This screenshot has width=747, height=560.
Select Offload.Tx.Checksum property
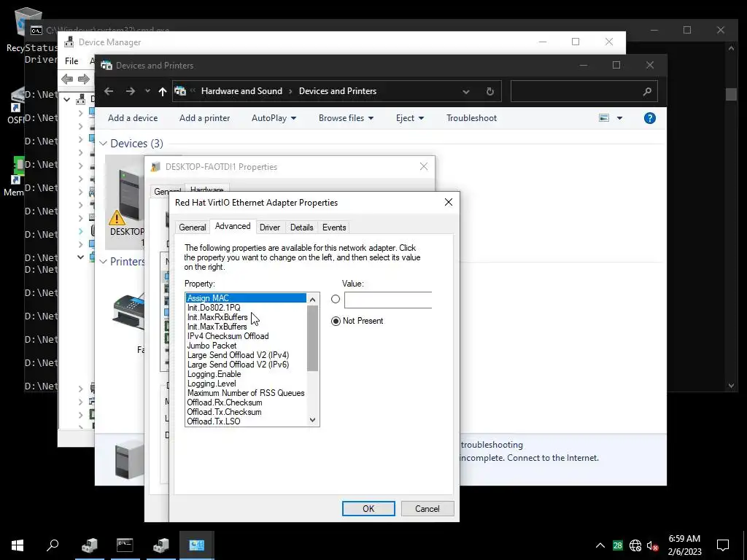pyautogui.click(x=224, y=413)
